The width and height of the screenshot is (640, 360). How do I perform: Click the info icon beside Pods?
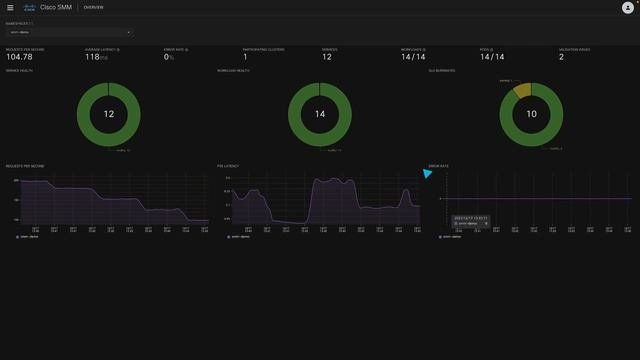click(x=491, y=50)
